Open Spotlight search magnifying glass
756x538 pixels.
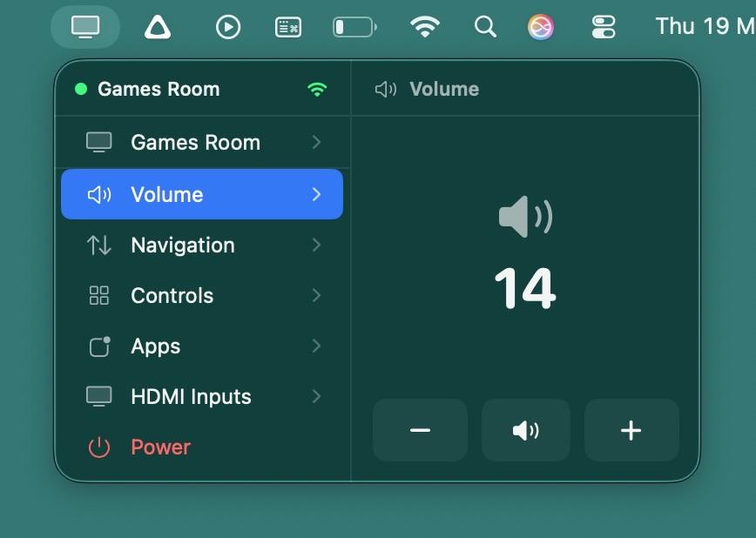[x=485, y=27]
